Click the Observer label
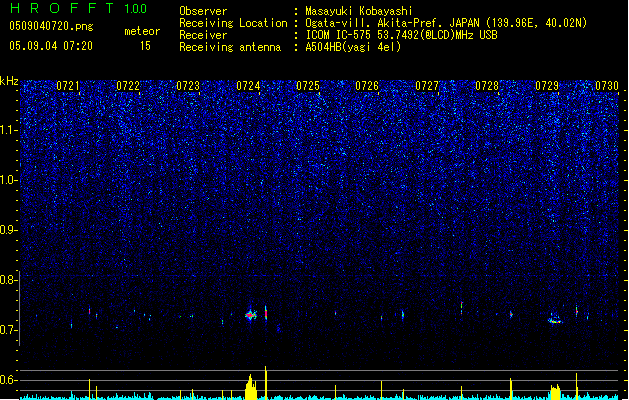This screenshot has width=629, height=400. click(203, 11)
